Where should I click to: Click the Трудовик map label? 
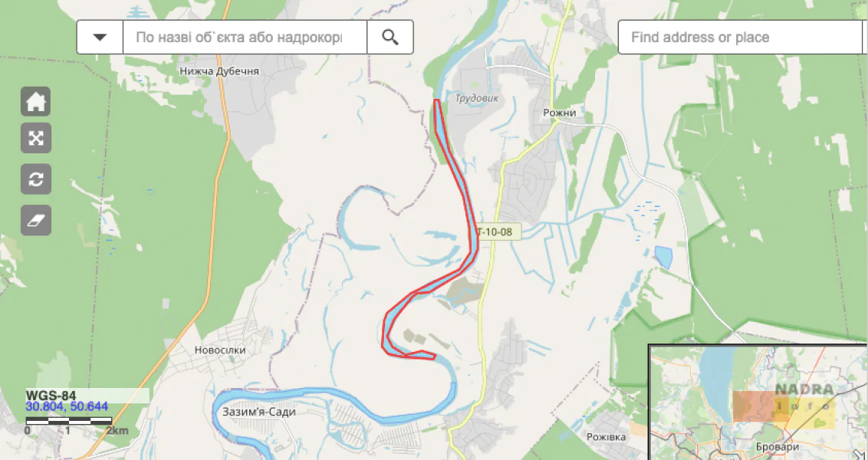tap(477, 99)
